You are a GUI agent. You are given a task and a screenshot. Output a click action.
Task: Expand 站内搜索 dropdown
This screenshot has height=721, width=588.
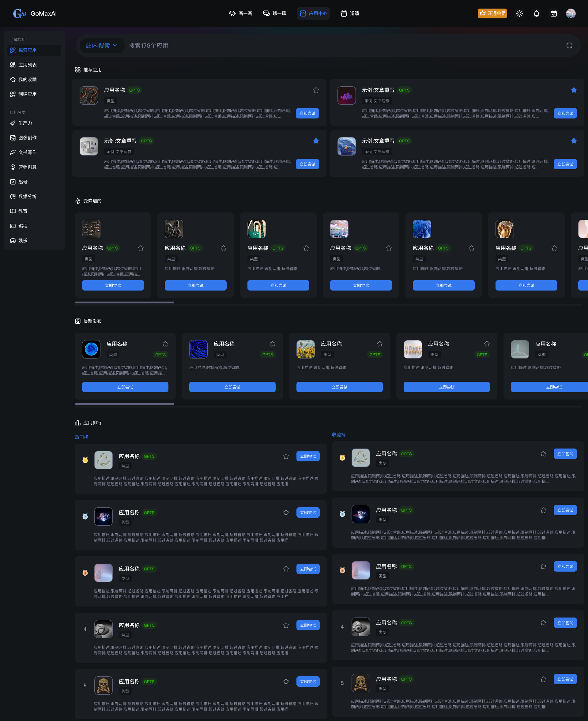(101, 46)
